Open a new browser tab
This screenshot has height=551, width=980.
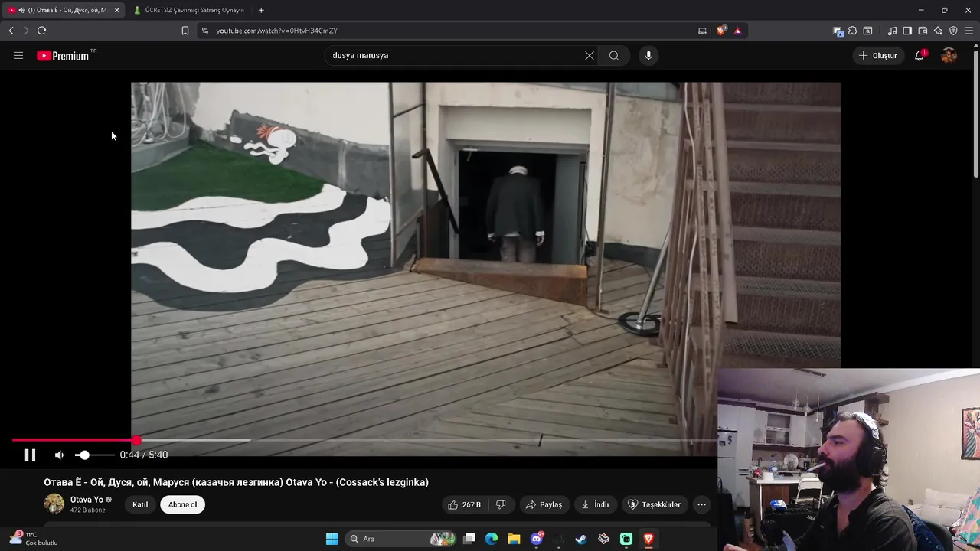click(x=261, y=10)
